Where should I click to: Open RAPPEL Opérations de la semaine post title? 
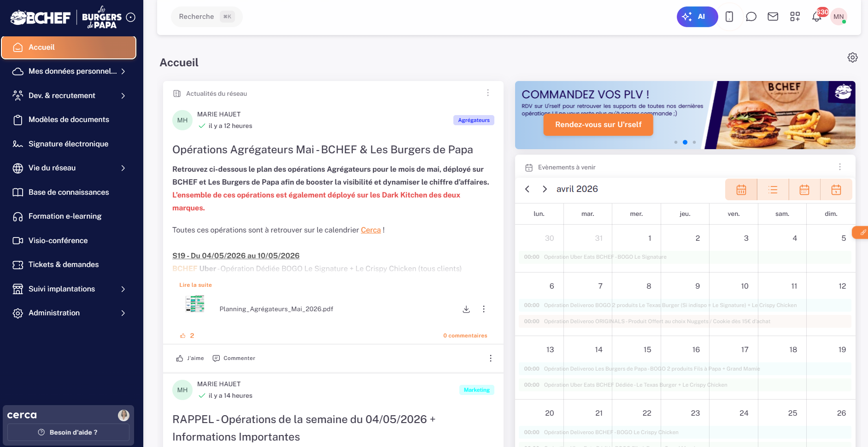click(x=304, y=428)
